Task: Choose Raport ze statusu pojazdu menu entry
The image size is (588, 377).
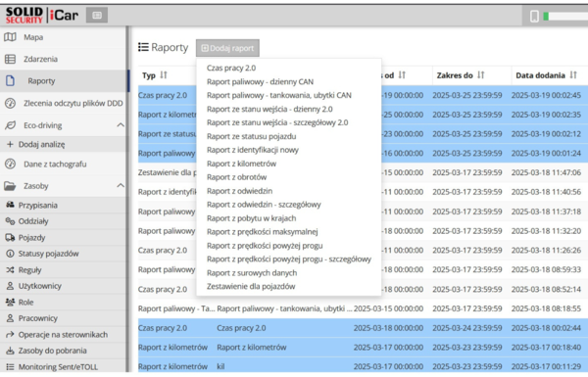Action: pos(251,136)
